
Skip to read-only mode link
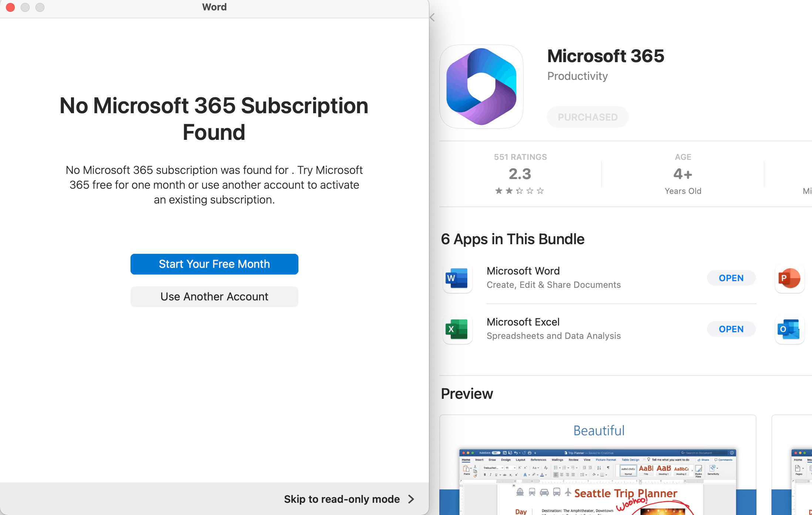click(341, 499)
